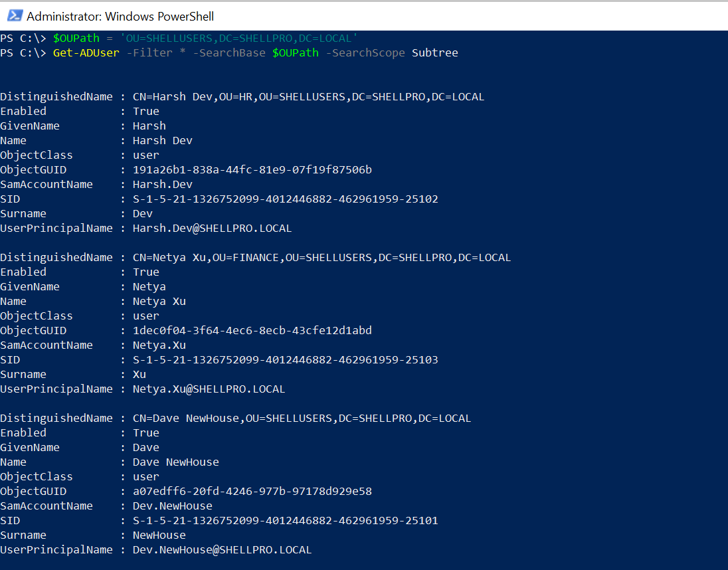Select the SID ending in 25102
This screenshot has width=728, height=570.
286,199
